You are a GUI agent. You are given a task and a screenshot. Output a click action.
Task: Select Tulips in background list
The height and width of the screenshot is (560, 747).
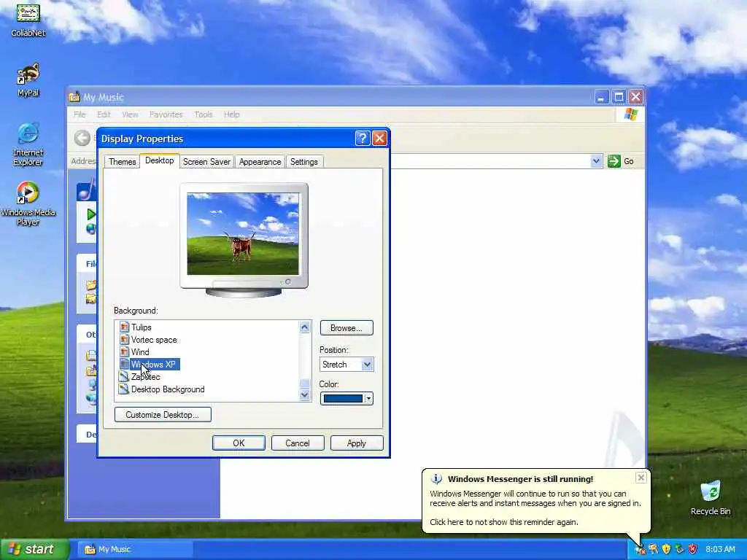click(141, 327)
